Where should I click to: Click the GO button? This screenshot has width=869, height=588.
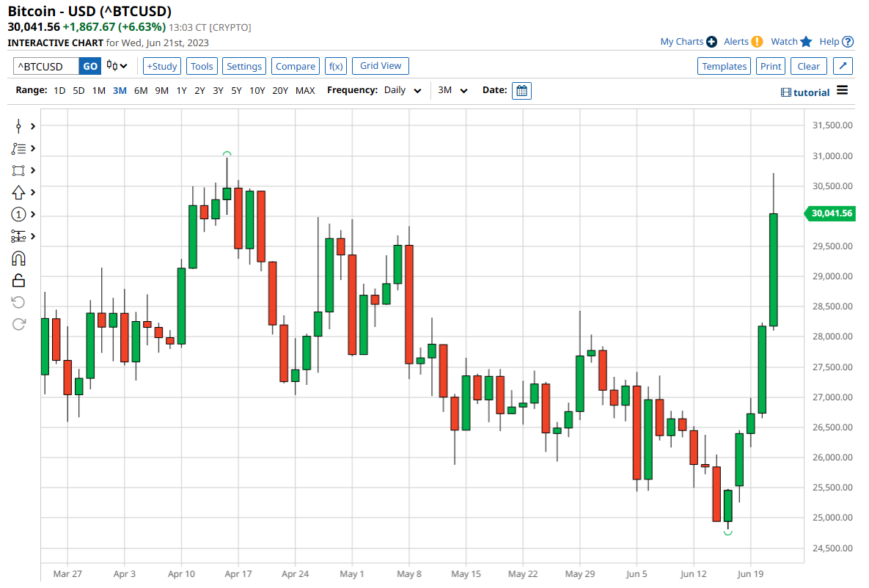(x=89, y=66)
